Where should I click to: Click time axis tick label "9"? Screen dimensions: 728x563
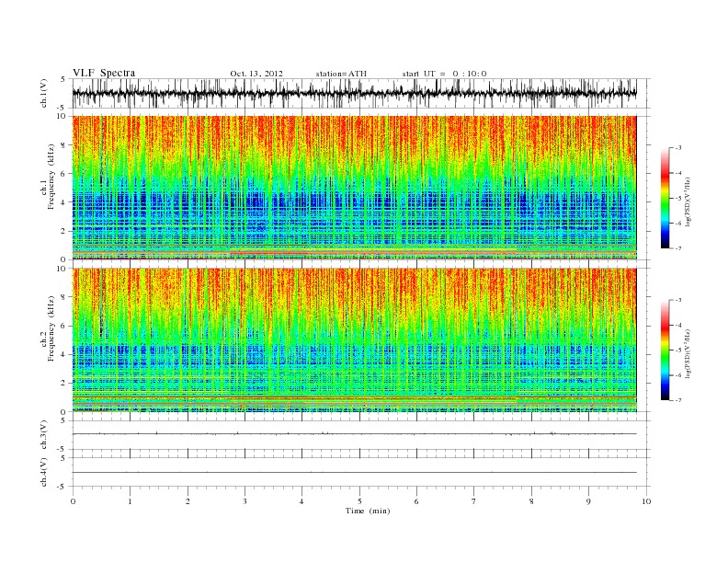(x=588, y=501)
